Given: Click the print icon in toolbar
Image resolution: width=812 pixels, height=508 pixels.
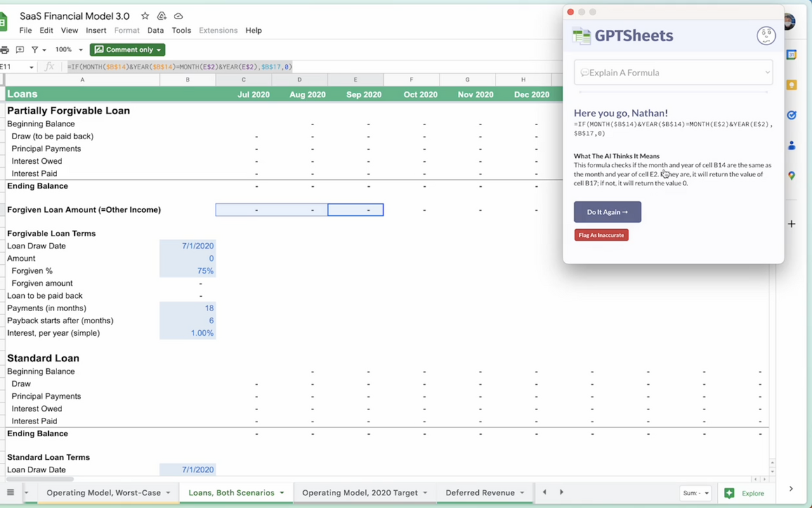Looking at the screenshot, I should click(x=4, y=50).
